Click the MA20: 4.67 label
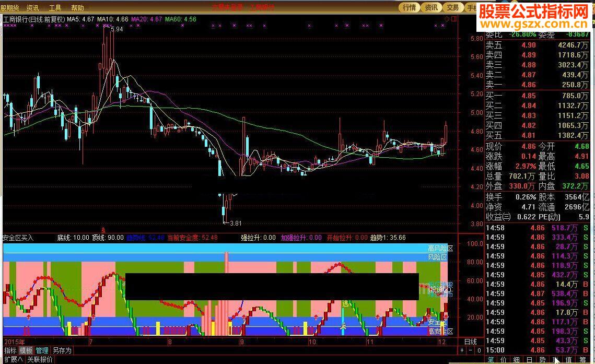 146,19
